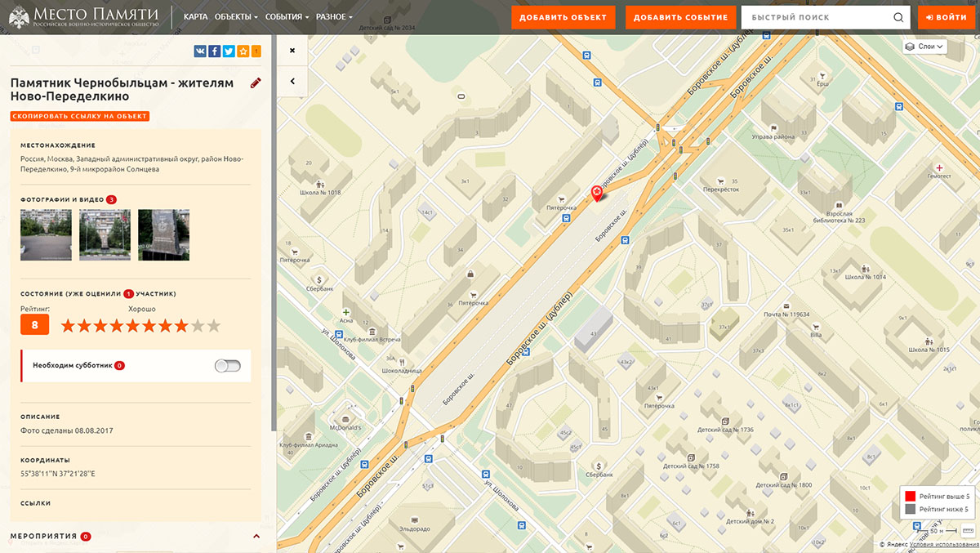Expand the Мероприятия section
This screenshot has width=980, height=553.
(x=256, y=536)
